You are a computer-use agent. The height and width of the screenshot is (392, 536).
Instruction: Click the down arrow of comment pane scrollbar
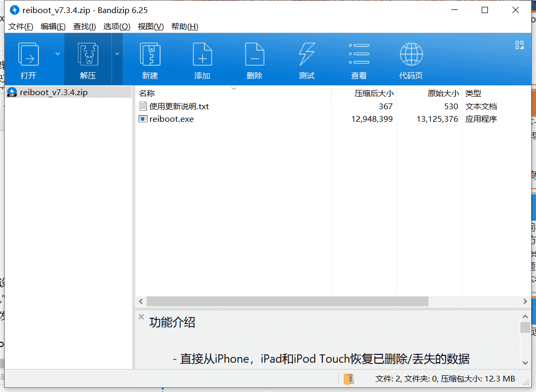(x=525, y=363)
